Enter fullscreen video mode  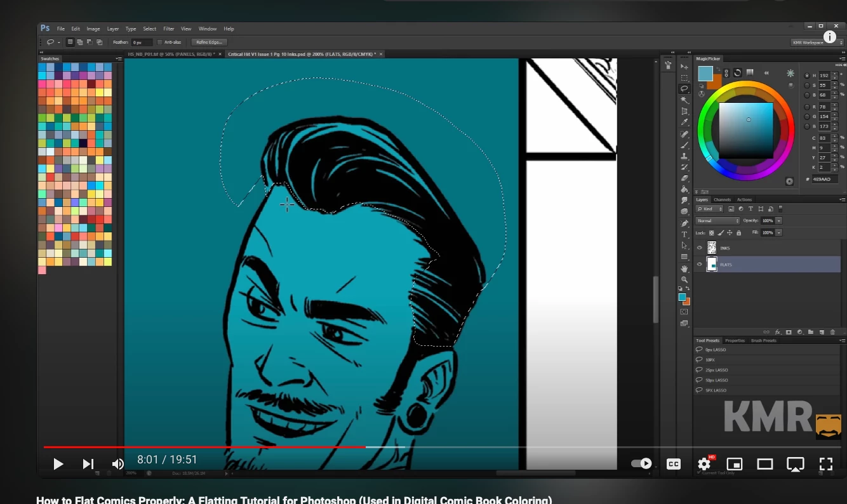pos(825,464)
